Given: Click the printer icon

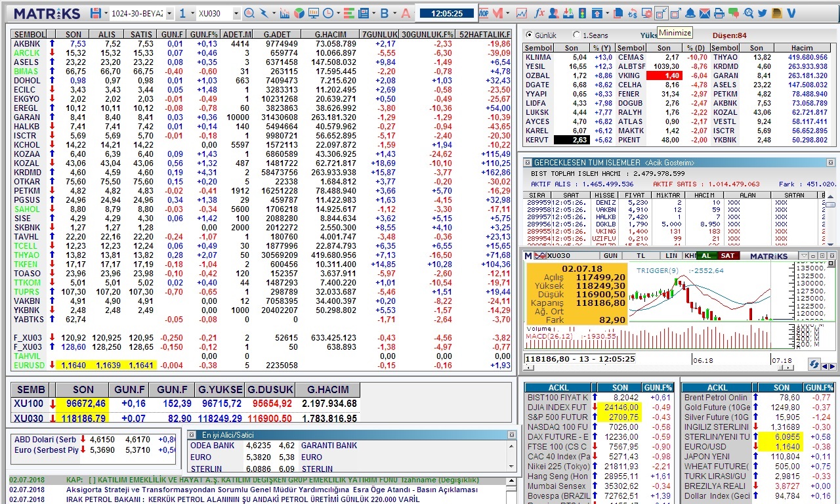Looking at the screenshot, I should coord(719,13).
